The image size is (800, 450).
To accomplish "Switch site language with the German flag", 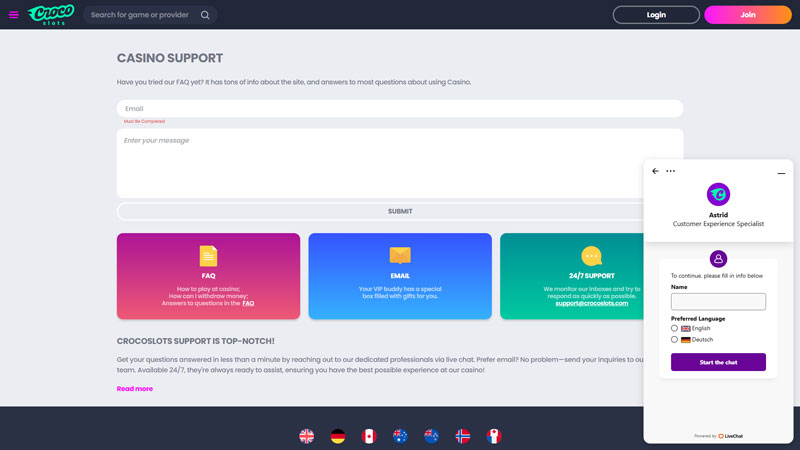I will [x=338, y=436].
